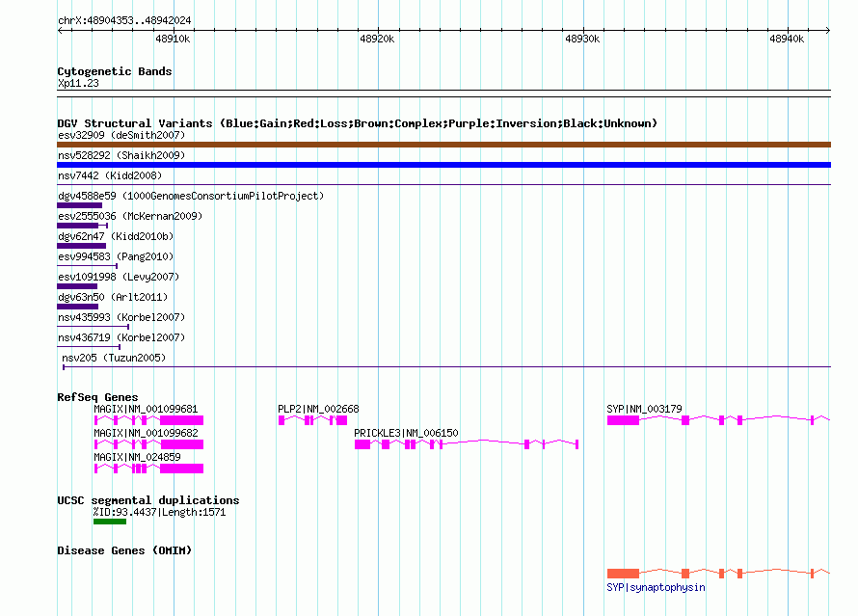
Task: Click the Disease Genes (OMIM) track title
Action: 124,550
